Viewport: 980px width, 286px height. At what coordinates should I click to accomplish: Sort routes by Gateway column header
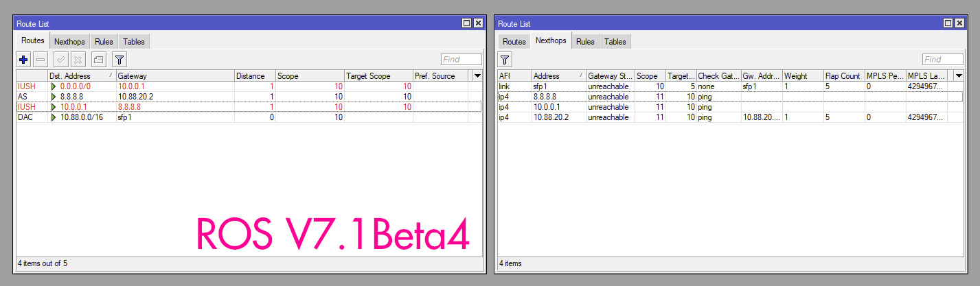(174, 75)
